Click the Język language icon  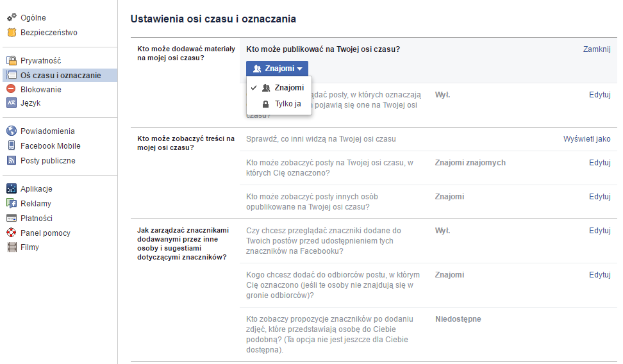click(x=12, y=103)
